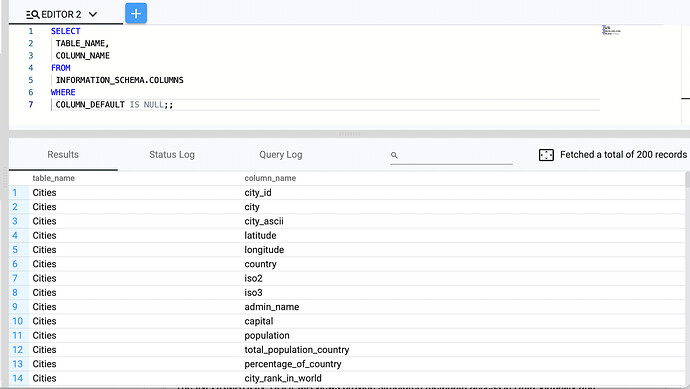Grab the results pane vertical scrollbar
This screenshot has width=690, height=389.
(687, 179)
